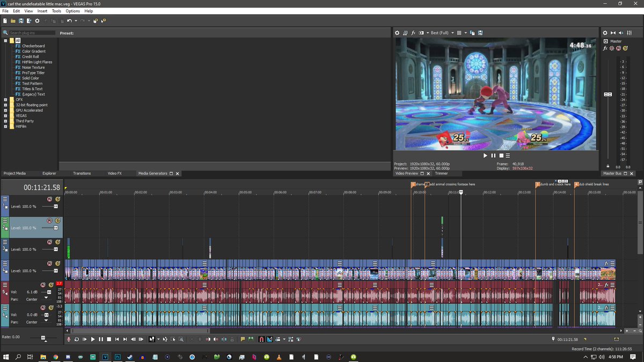Open Video Output FX in preview toolbar
This screenshot has width=644, height=362.
[413, 33]
